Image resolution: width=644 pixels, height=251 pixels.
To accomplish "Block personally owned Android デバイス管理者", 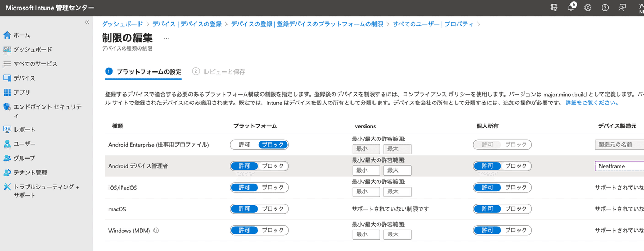I will click(516, 166).
